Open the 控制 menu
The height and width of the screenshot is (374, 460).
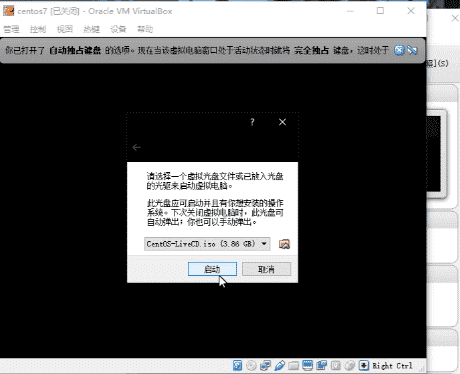(x=38, y=29)
